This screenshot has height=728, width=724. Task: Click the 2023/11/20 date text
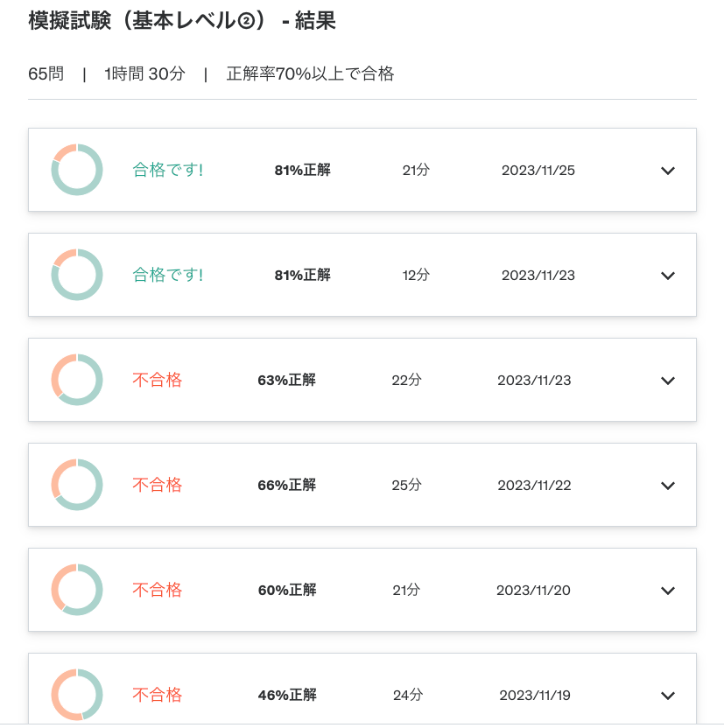point(533,590)
